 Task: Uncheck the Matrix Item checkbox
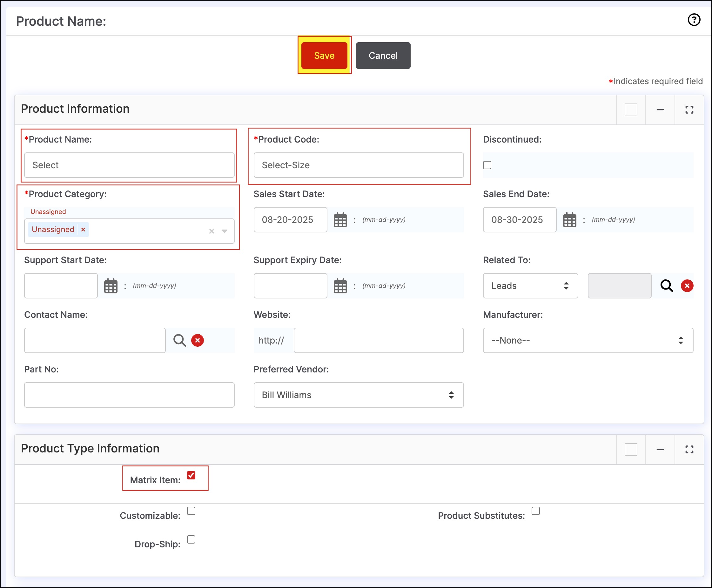point(191,475)
